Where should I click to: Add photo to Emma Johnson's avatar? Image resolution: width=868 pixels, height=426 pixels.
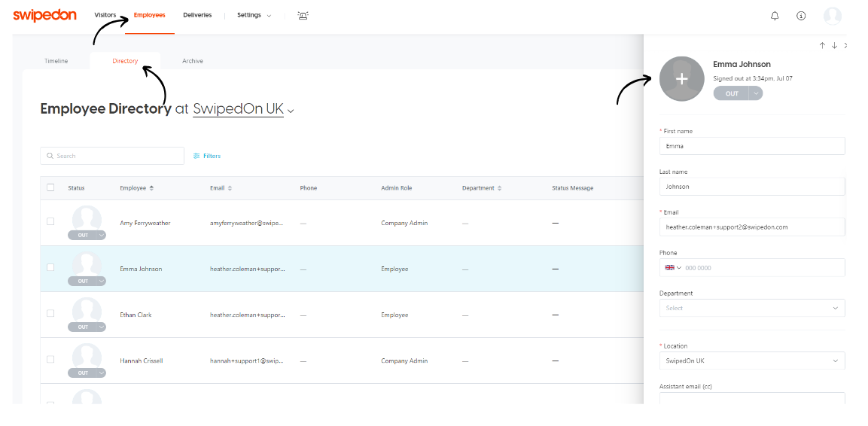pos(681,78)
